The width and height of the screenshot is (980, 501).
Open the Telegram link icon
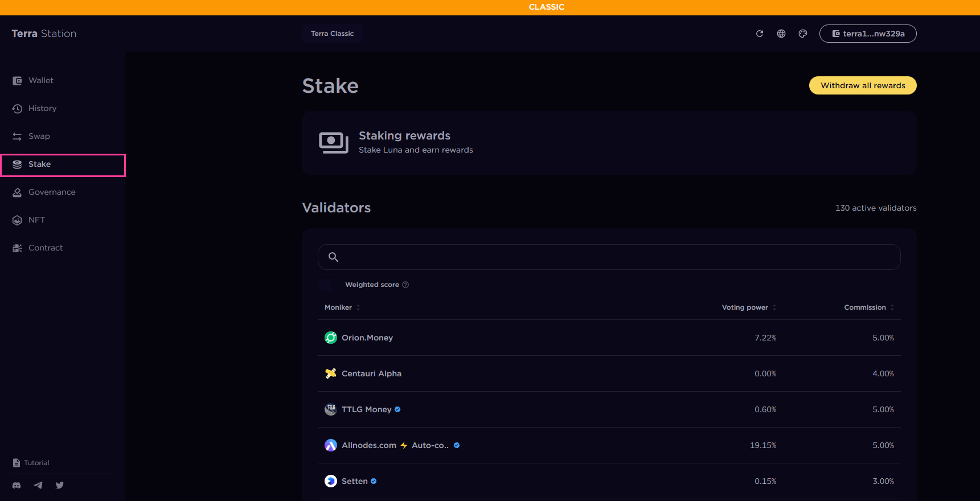tap(38, 485)
